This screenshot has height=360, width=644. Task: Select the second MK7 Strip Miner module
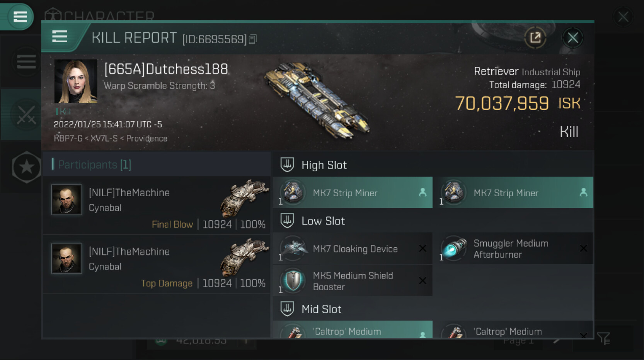coord(513,192)
